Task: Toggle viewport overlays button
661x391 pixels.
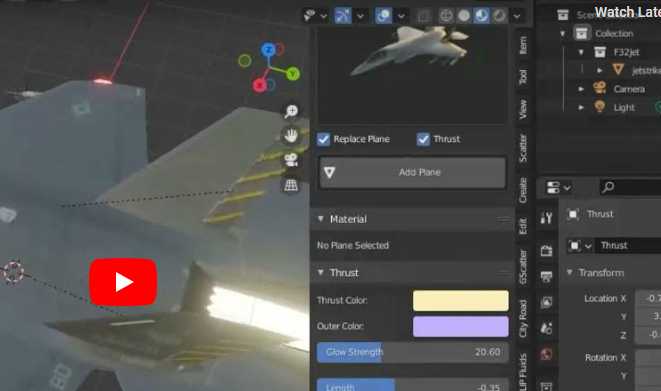Action: 383,16
